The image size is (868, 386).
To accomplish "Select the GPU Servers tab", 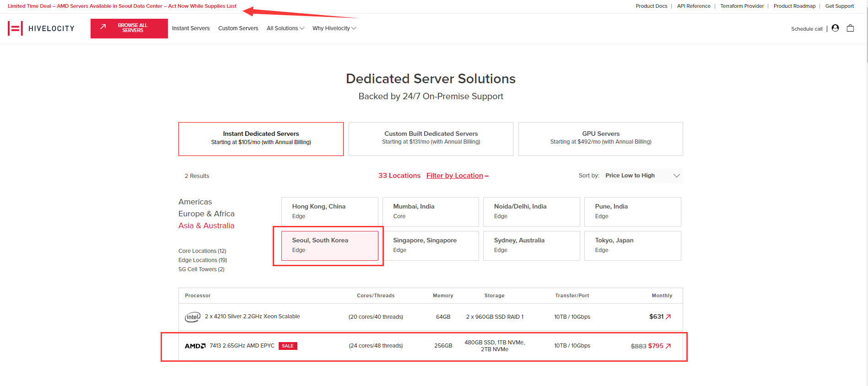I will tap(601, 139).
